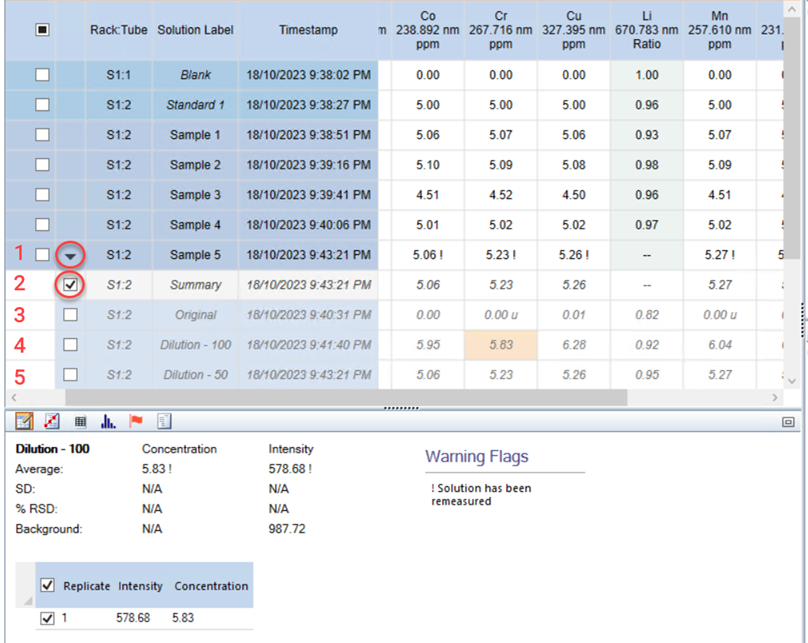Image resolution: width=808 pixels, height=643 pixels.
Task: Show the calibration curve view icon
Action: coord(52,421)
